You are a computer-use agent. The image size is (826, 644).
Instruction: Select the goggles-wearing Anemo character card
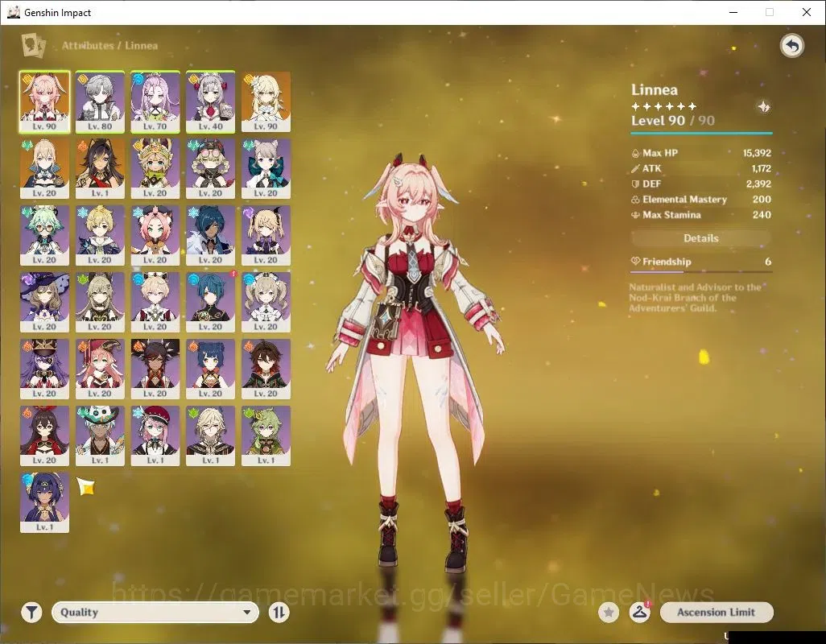click(211, 168)
